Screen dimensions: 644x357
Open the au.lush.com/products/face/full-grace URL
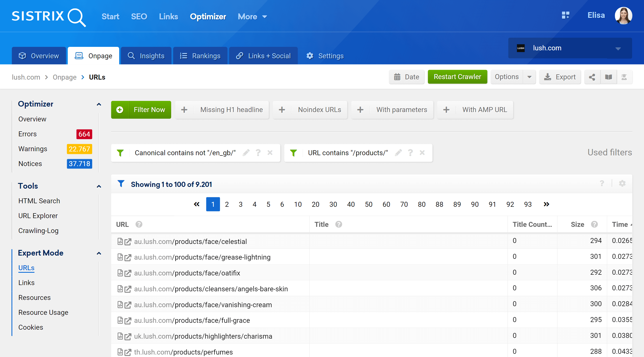(x=192, y=321)
